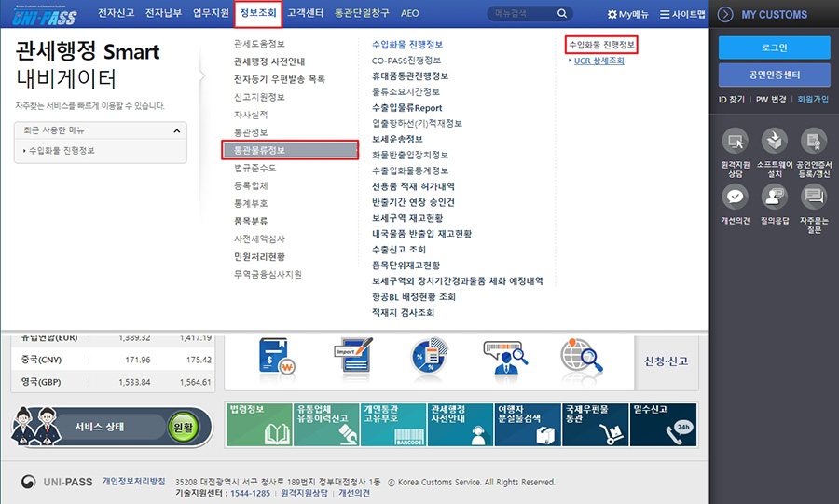Select 민원처리현황 menu item
The height and width of the screenshot is (504, 839).
point(259,256)
